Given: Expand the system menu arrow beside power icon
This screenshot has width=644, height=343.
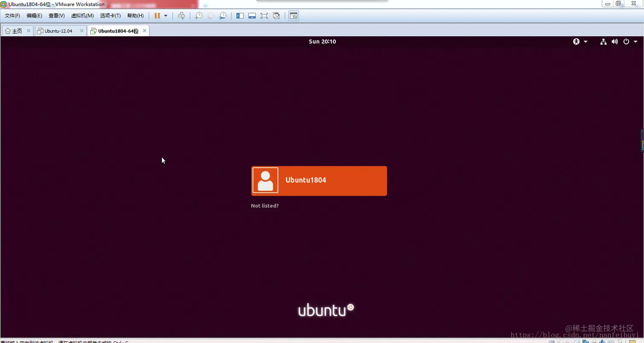Looking at the screenshot, I should point(635,42).
